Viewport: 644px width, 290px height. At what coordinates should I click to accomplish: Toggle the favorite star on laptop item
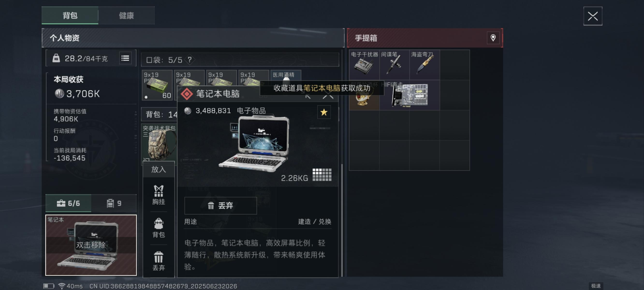[324, 112]
